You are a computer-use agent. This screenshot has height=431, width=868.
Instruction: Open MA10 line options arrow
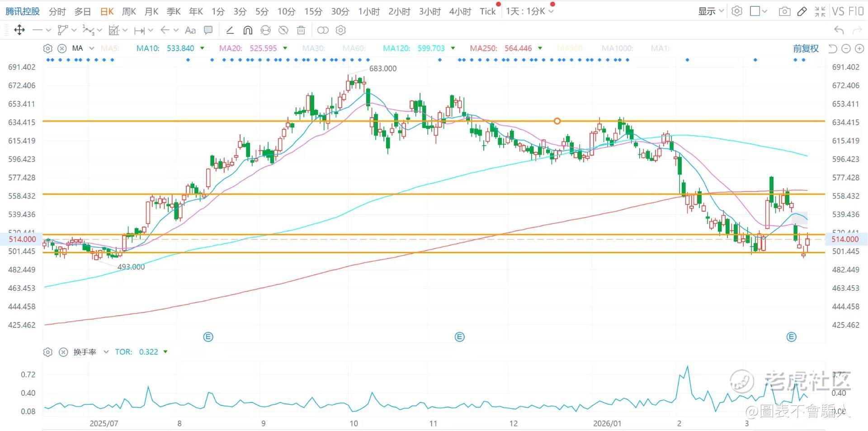tap(202, 48)
